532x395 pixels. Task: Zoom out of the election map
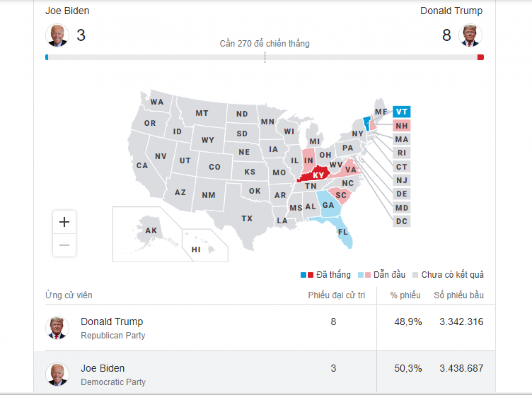coord(64,245)
